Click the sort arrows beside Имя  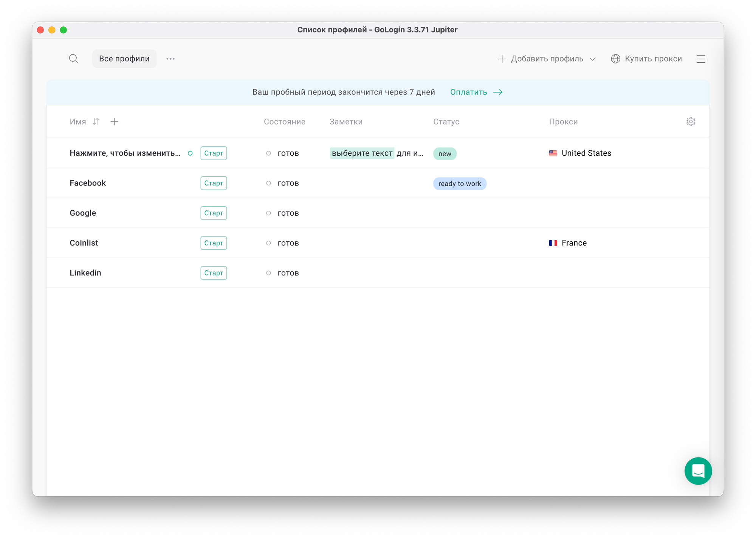[96, 122]
